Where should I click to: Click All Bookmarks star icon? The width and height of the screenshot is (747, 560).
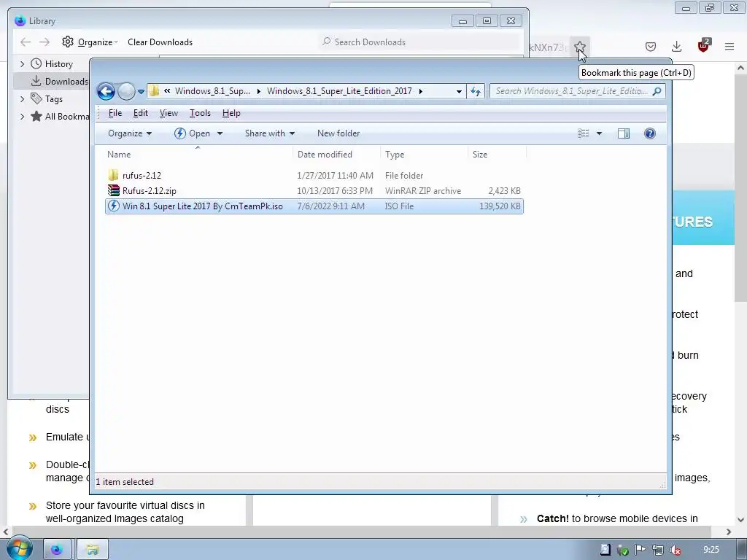point(36,116)
